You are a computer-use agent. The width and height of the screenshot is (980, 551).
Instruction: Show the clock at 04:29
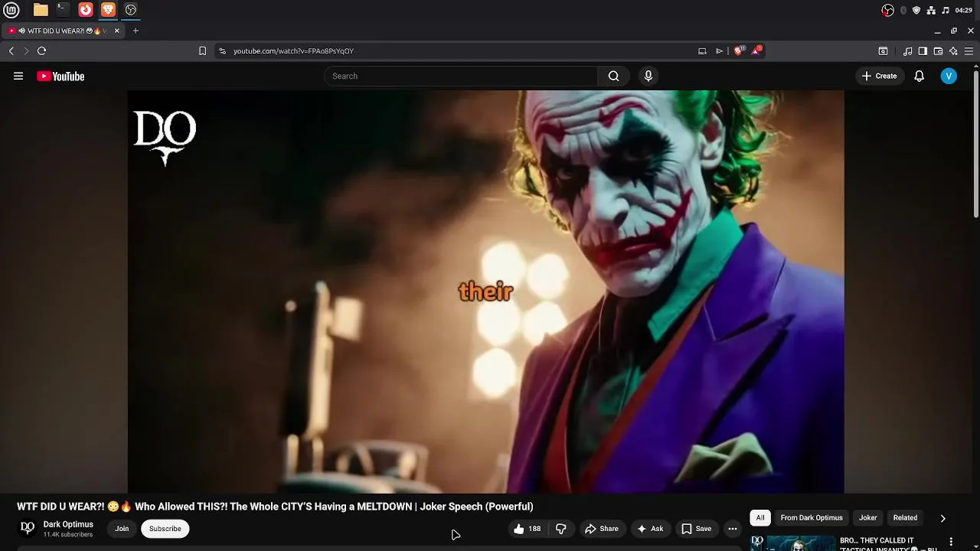click(964, 10)
